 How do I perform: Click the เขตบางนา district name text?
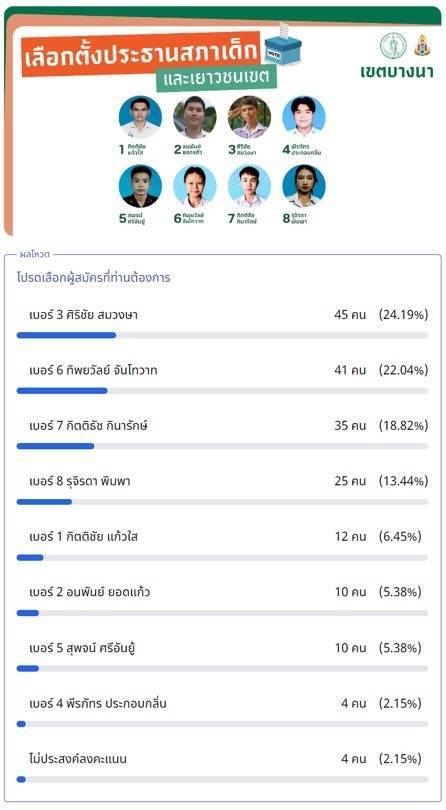397,72
